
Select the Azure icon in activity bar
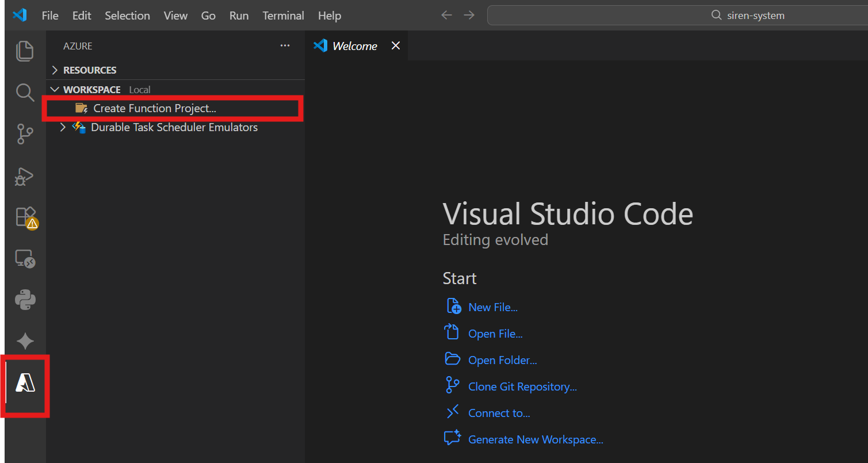click(25, 383)
